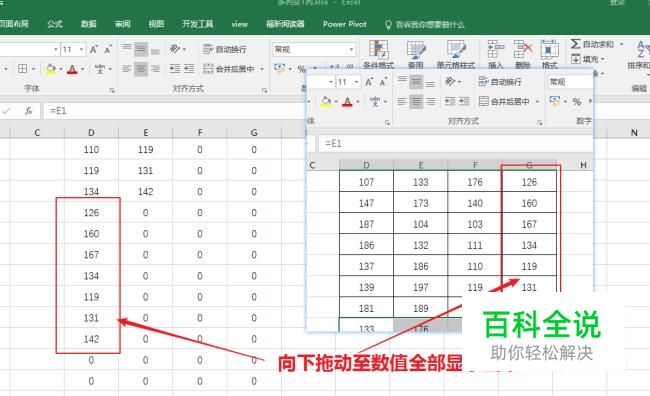Open the 页面布局 tab
Image resolution: width=650 pixels, height=396 pixels.
(14, 24)
